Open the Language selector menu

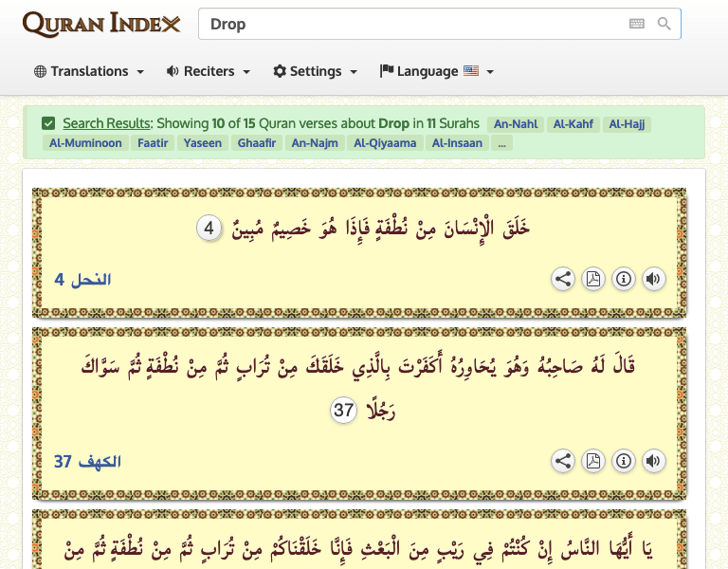436,71
